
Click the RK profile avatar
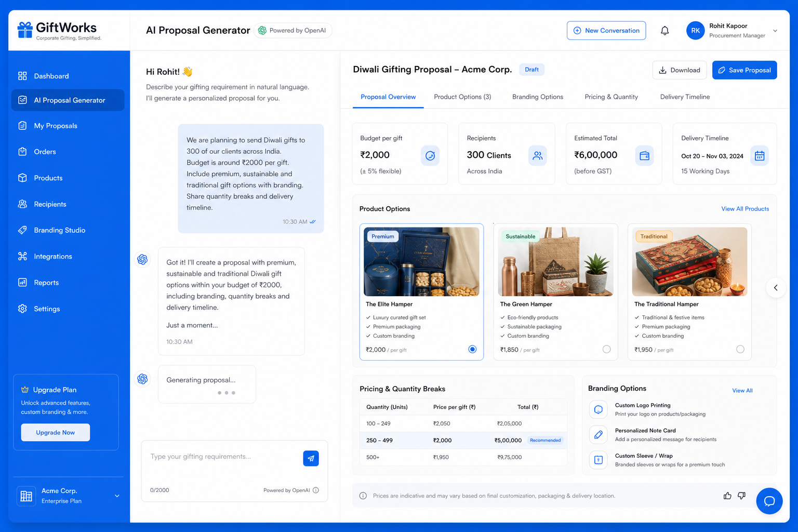(696, 31)
